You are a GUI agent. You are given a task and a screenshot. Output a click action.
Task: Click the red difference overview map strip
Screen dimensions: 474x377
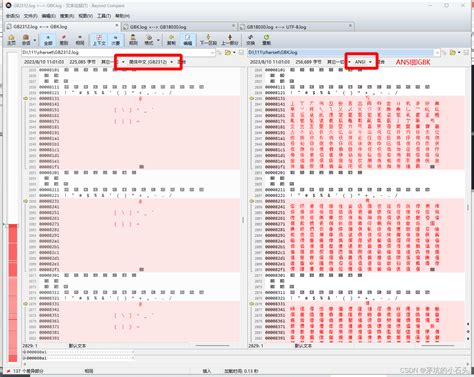[13, 293]
